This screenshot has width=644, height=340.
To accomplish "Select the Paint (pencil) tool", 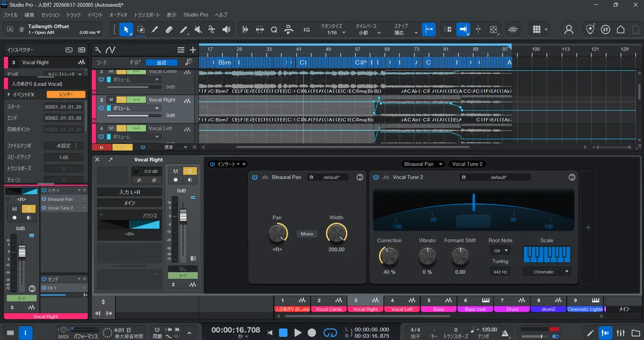I will pos(184,29).
